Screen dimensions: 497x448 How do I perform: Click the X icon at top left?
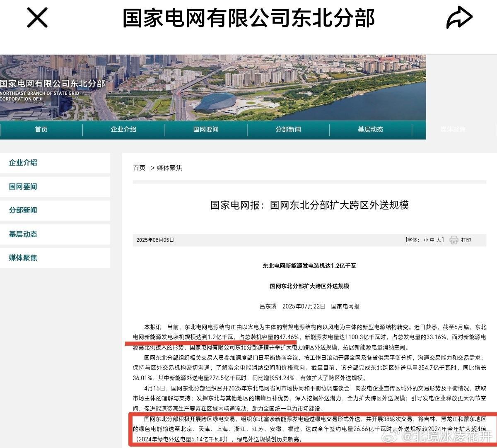[x=36, y=17]
